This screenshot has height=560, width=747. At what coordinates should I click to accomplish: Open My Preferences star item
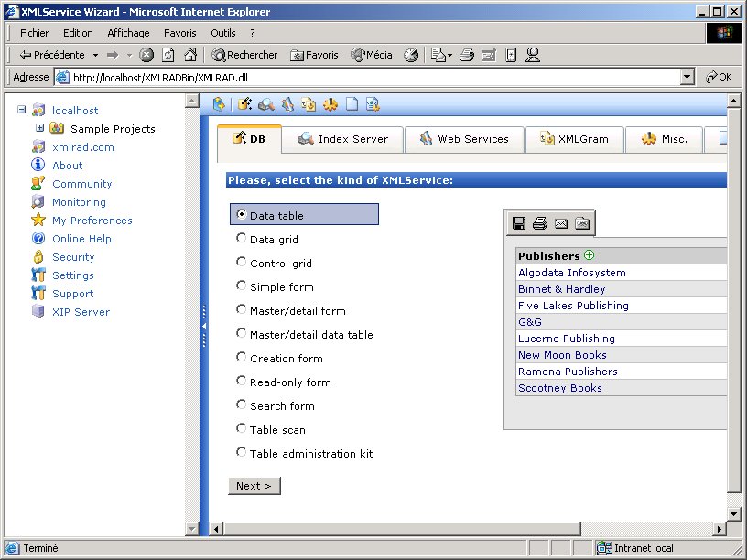(92, 221)
